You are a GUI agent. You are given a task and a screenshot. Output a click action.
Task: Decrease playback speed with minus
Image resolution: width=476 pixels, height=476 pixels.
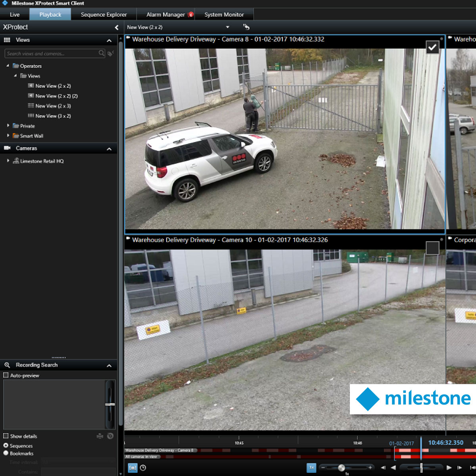tap(323, 468)
